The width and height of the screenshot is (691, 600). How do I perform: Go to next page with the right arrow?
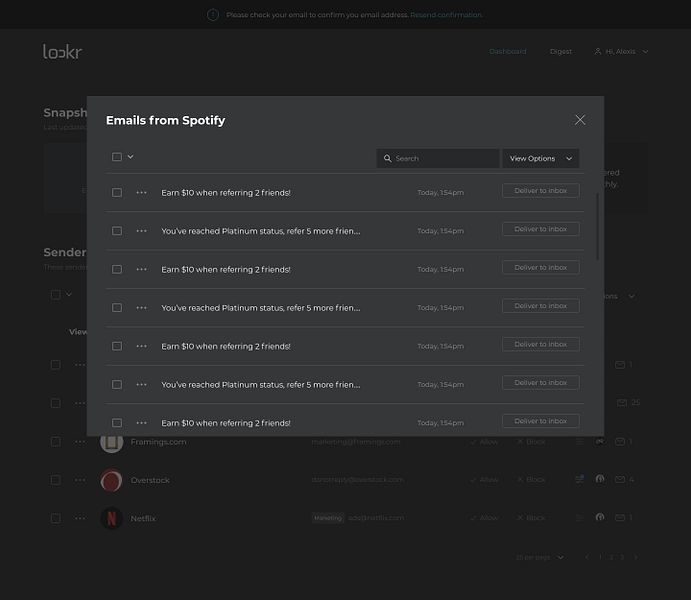[x=635, y=557]
